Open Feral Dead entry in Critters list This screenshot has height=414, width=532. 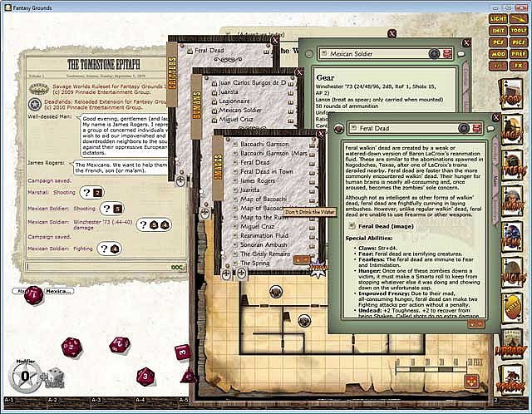209,51
